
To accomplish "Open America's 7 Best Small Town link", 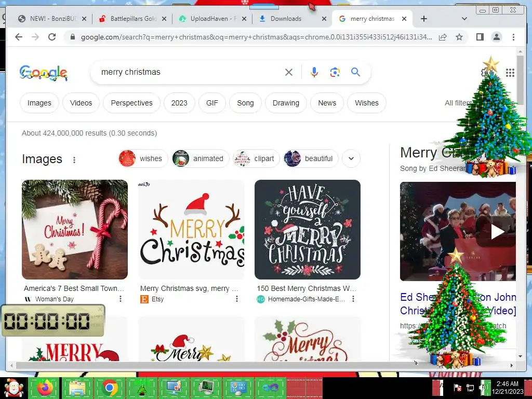I will point(74,288).
